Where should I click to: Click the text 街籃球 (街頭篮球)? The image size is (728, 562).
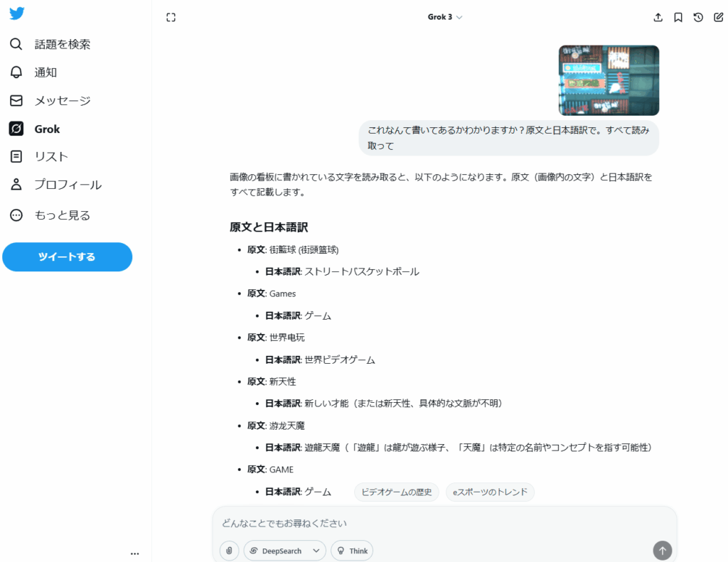(x=304, y=249)
